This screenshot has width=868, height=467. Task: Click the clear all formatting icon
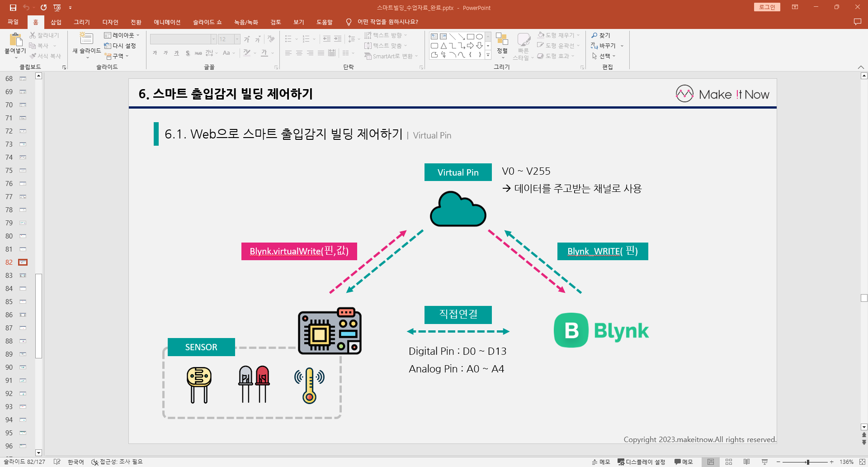pyautogui.click(x=271, y=39)
